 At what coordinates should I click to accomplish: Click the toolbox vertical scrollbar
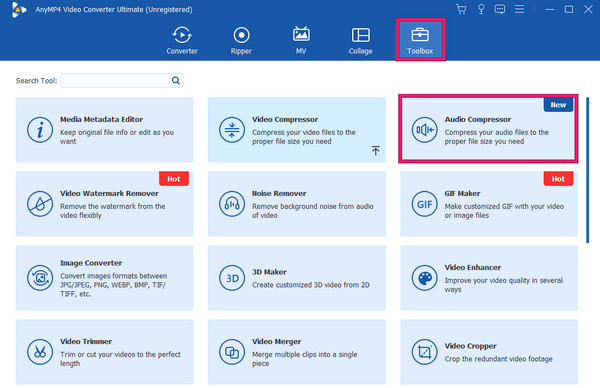(587, 170)
